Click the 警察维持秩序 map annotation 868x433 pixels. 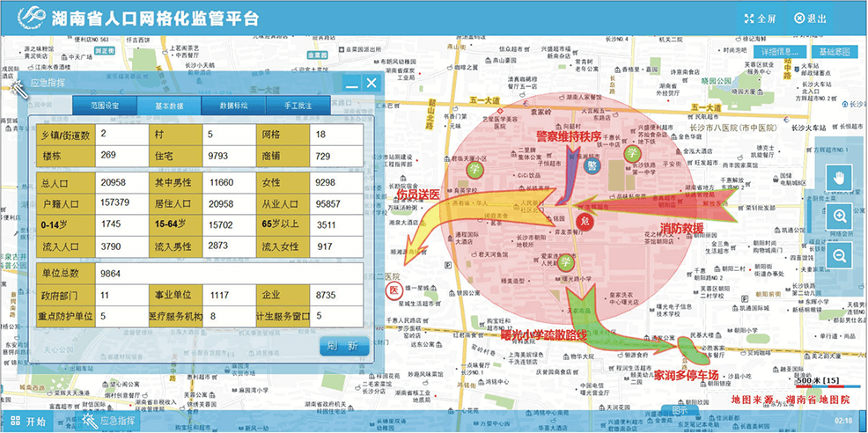point(569,136)
